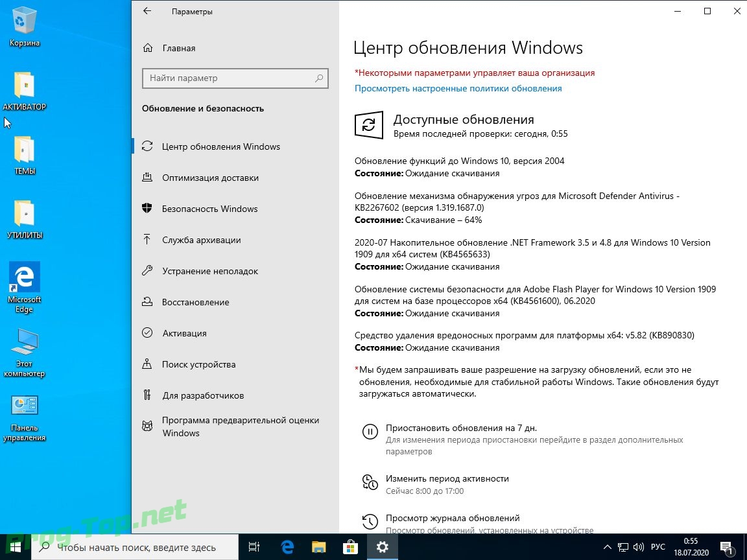Click the network icon in system tray

pos(623,547)
